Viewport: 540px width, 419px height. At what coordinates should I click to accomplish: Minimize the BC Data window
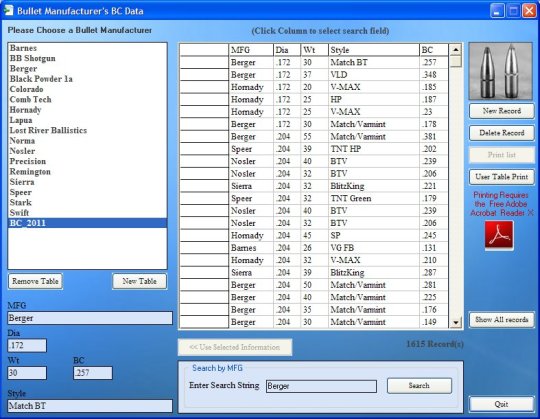(x=497, y=11)
